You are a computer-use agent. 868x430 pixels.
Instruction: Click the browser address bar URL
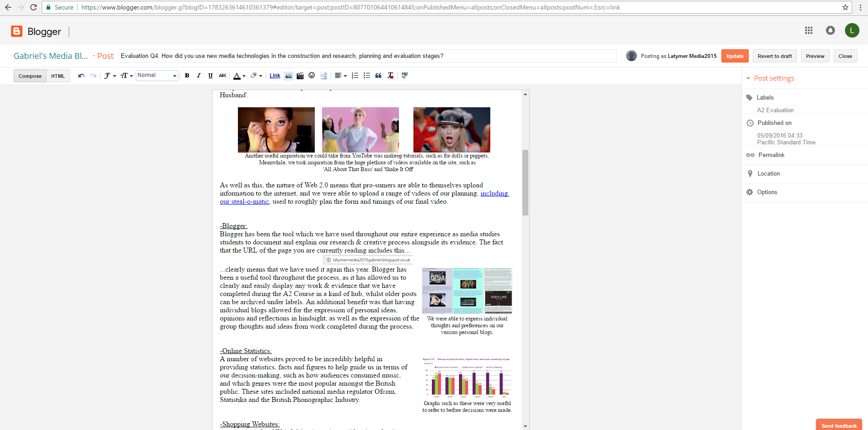(351, 7)
